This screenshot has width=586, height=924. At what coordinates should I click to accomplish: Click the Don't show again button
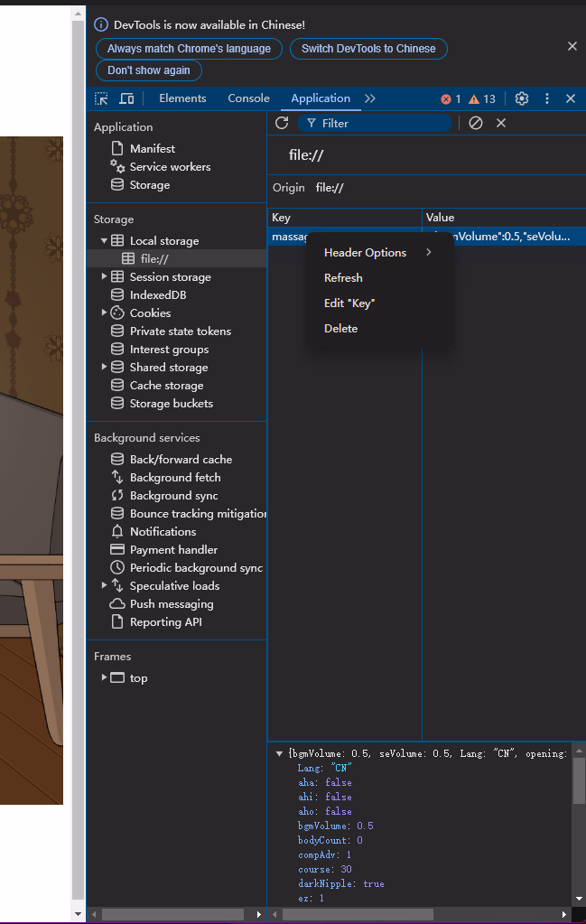pyautogui.click(x=149, y=70)
